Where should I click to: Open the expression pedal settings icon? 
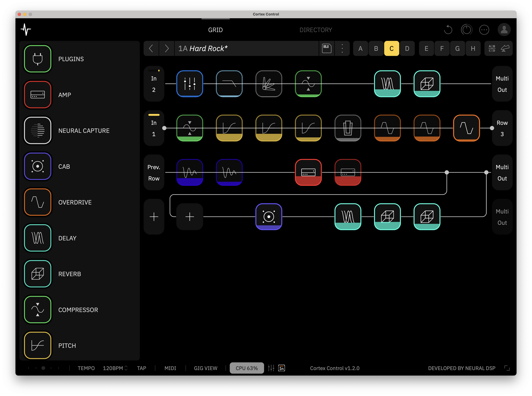tap(505, 49)
